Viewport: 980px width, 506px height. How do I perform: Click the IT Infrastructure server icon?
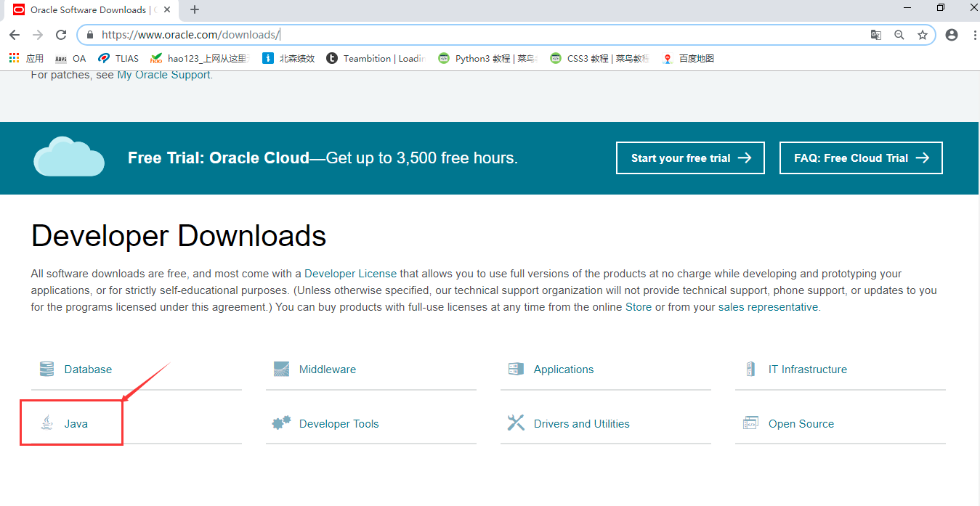click(x=750, y=369)
